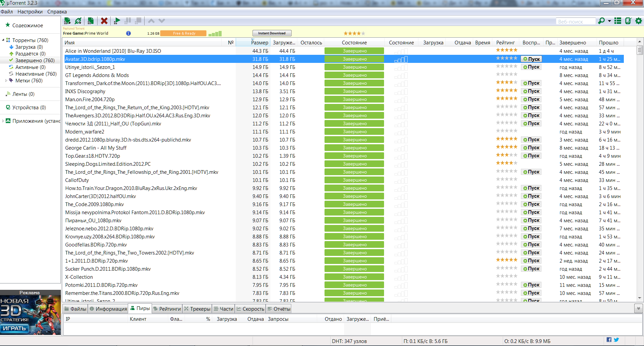644x346 pixels.
Task: Click the Pause torrent toolbar icon
Action: point(127,21)
